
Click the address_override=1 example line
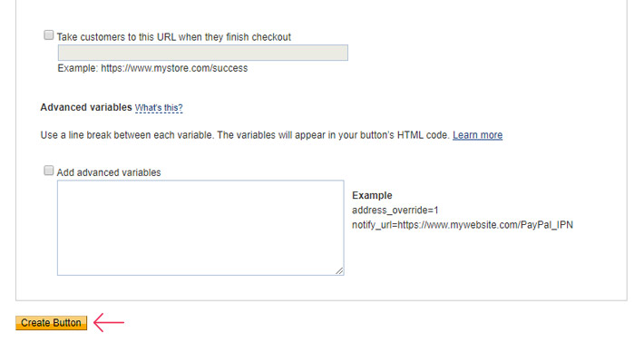395,211
